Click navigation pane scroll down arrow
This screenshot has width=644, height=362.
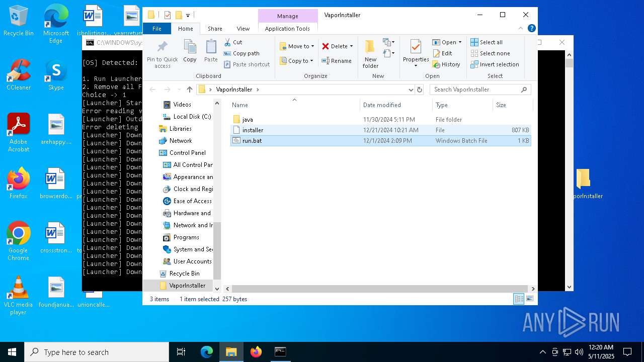click(217, 289)
